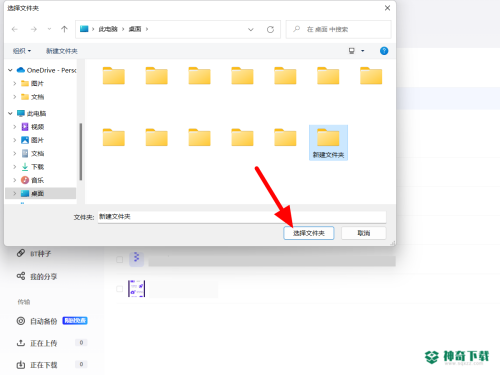The width and height of the screenshot is (500, 375).
Task: Confirm with 选择文件夹 button
Action: pos(309,233)
